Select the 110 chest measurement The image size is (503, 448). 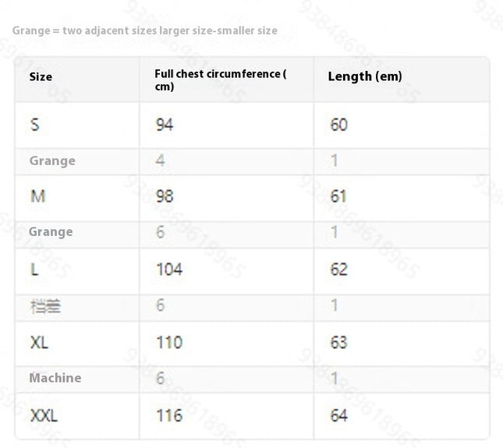pyautogui.click(x=169, y=342)
